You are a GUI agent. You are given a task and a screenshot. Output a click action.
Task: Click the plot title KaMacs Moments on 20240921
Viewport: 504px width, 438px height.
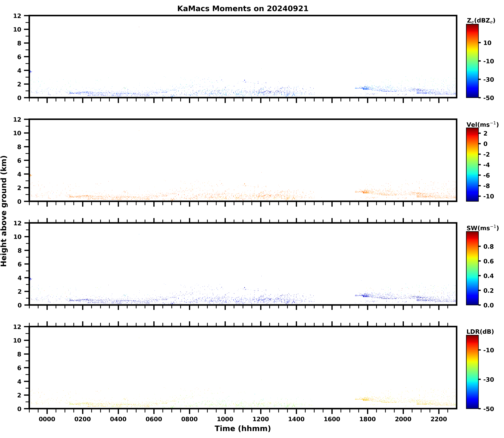click(243, 9)
